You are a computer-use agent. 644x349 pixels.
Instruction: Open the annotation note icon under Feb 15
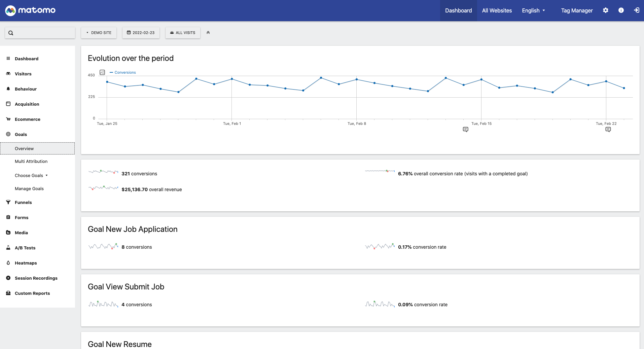pos(465,130)
